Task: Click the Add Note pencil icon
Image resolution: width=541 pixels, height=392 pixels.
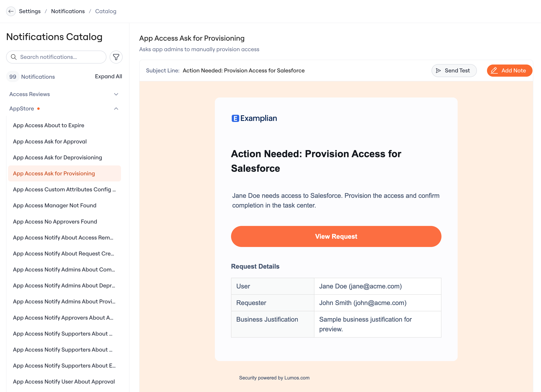Action: pyautogui.click(x=494, y=71)
